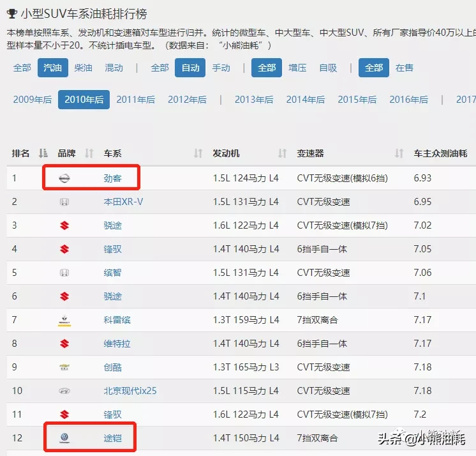Viewport: 476px width, 456px height.
Task: Select 全部 in fuel type filter
Action: point(22,68)
